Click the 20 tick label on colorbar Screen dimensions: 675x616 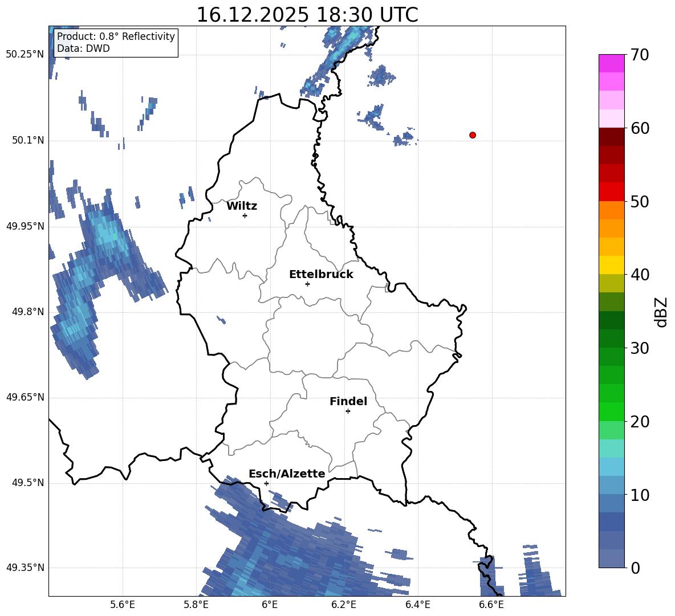(640, 422)
